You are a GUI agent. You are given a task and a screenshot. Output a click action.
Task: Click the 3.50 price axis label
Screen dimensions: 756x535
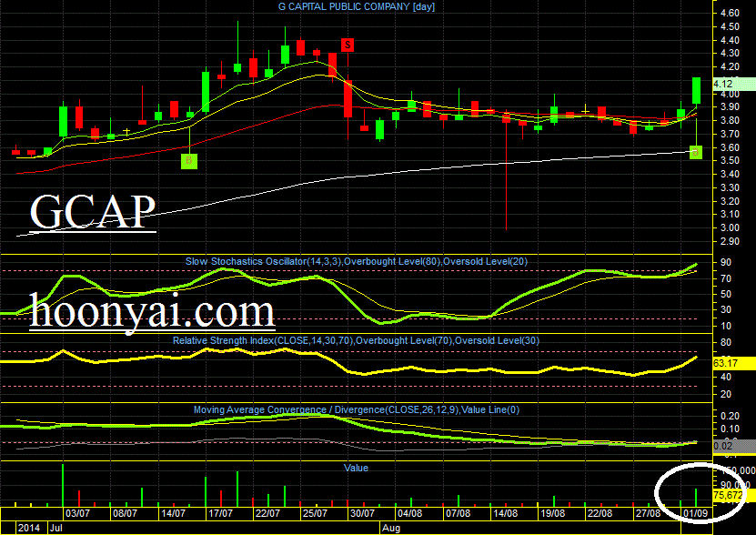point(729,161)
